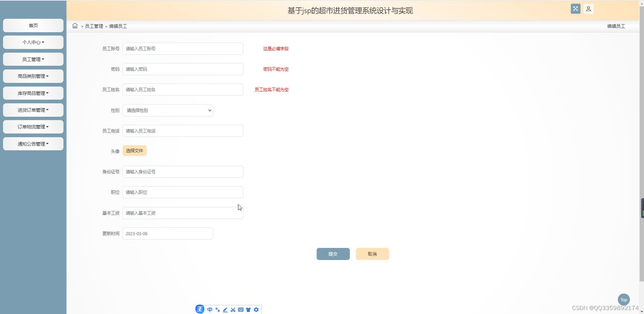
Task: Click the 编辑员工 breadcrumb item
Action: (118, 26)
